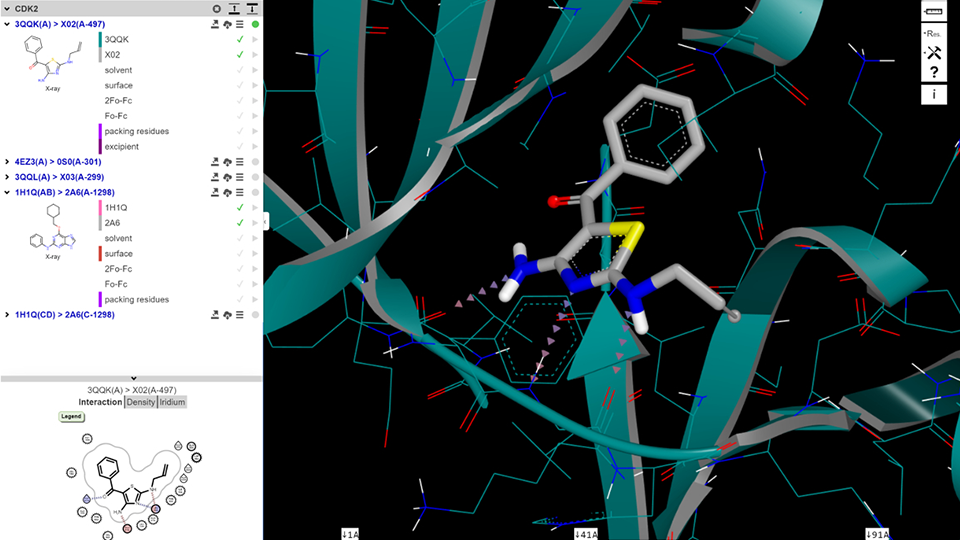
Task: Expand the 4EZ3(A) > 0S0(A-301) entry chevron
Action: tap(7, 162)
